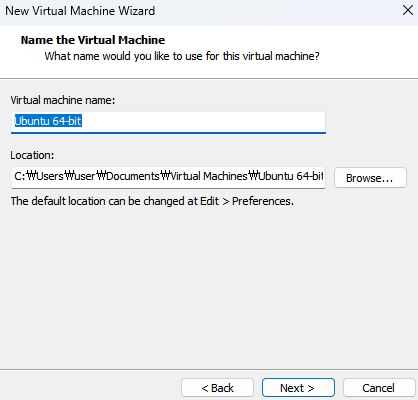418x400 pixels.
Task: Close the wizard with the X icon
Action: 408,10
